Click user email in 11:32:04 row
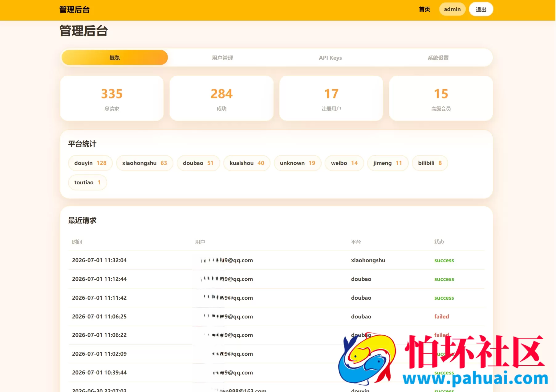The image size is (556, 392). coord(226,260)
